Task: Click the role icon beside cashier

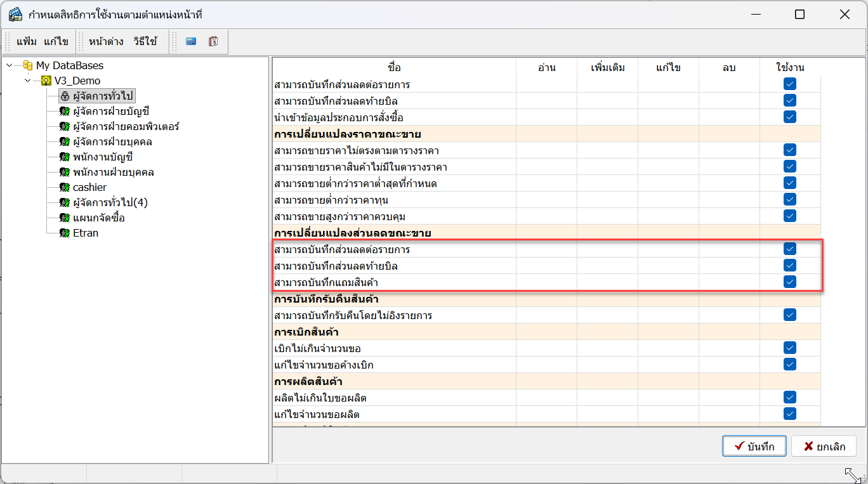Action: tap(64, 187)
